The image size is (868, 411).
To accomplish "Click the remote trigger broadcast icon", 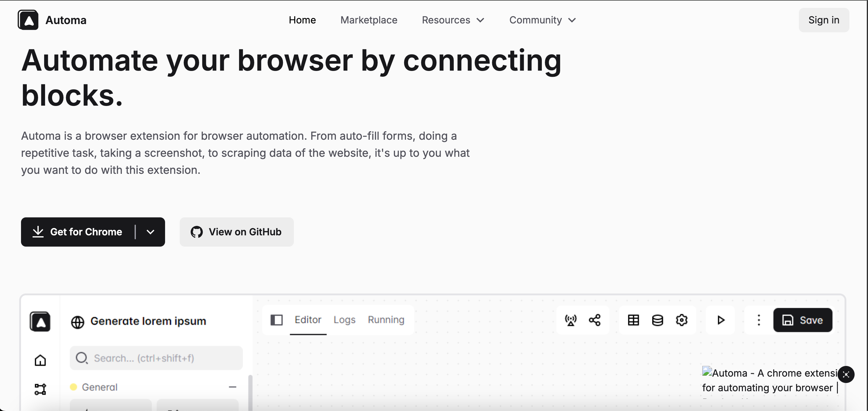I will click(x=570, y=320).
